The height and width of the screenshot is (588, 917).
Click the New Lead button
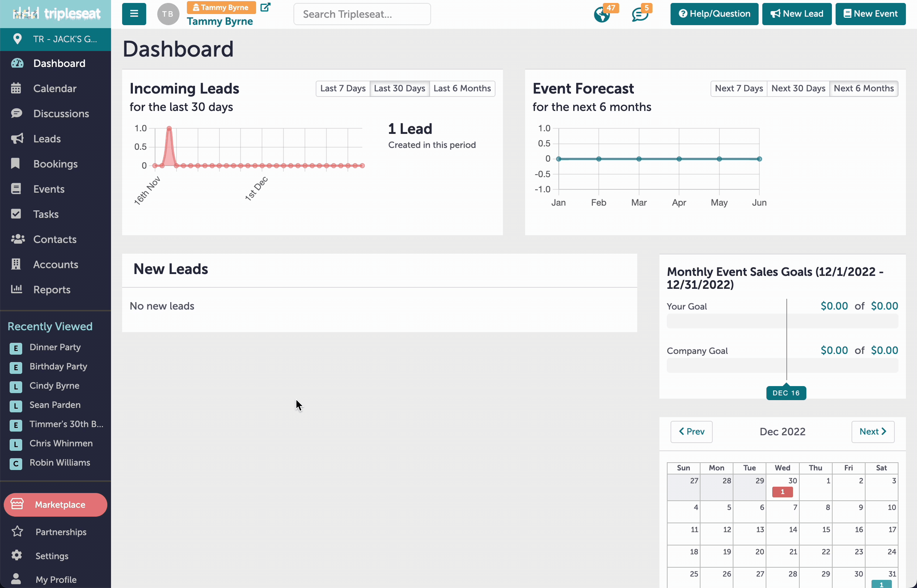[x=797, y=14]
